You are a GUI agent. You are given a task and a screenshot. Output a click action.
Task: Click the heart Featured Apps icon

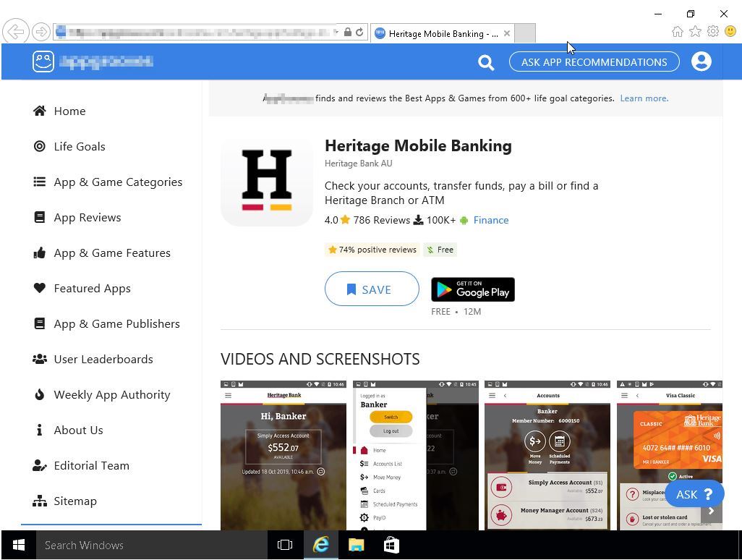pyautogui.click(x=40, y=288)
